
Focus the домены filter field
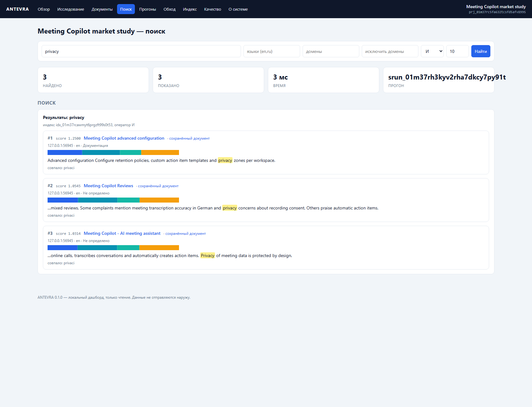[331, 51]
